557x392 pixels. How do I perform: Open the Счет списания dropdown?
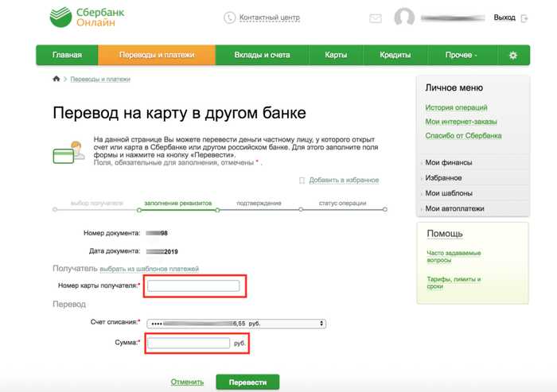click(236, 324)
